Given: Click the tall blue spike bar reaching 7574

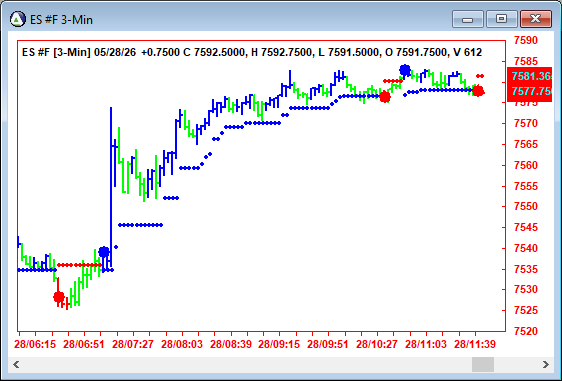Looking at the screenshot, I should tap(111, 186).
